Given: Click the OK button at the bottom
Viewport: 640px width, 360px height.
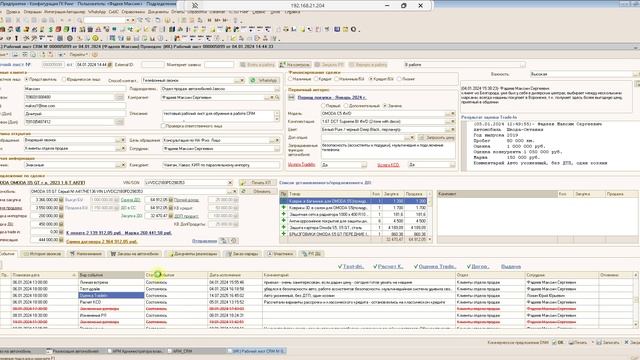Looking at the screenshot, I should pyautogui.click(x=558, y=342).
